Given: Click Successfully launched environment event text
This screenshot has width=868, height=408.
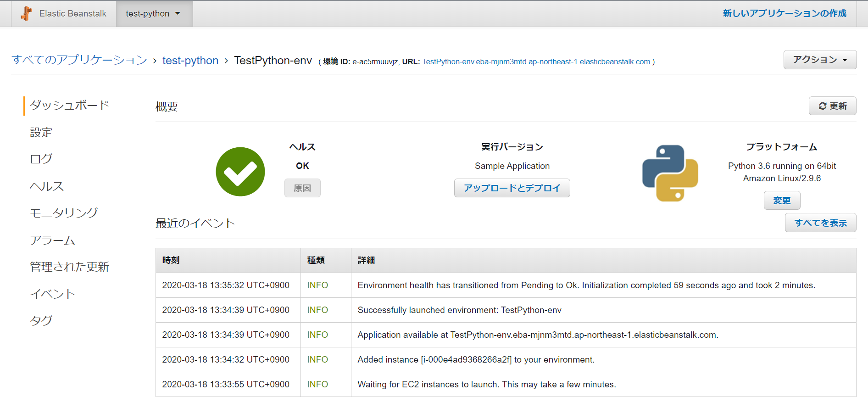Looking at the screenshot, I should (459, 310).
